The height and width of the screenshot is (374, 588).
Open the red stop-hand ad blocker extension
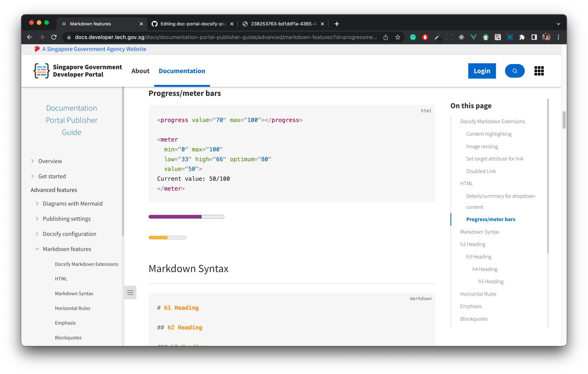click(425, 37)
